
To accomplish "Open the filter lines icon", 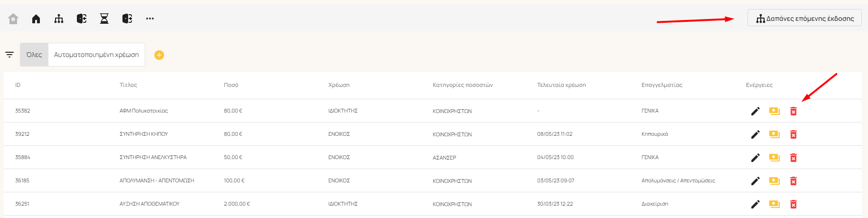I will click(x=9, y=55).
